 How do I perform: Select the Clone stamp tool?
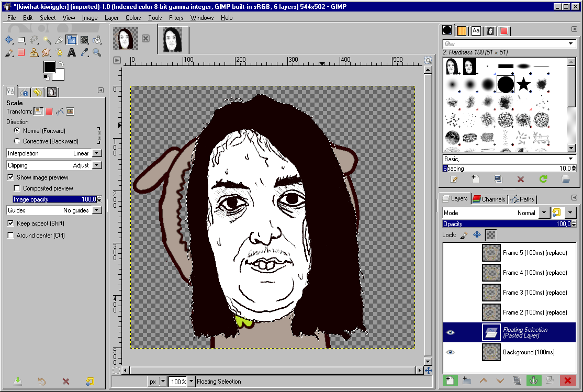(34, 52)
